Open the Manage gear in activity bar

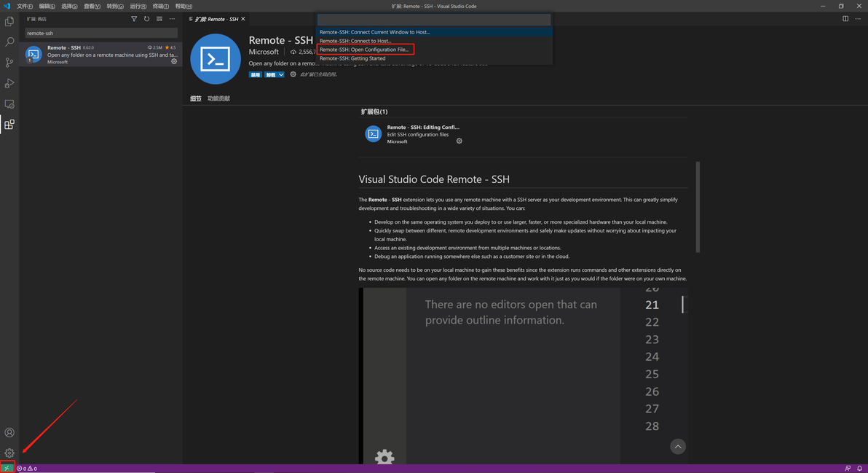tap(9, 453)
